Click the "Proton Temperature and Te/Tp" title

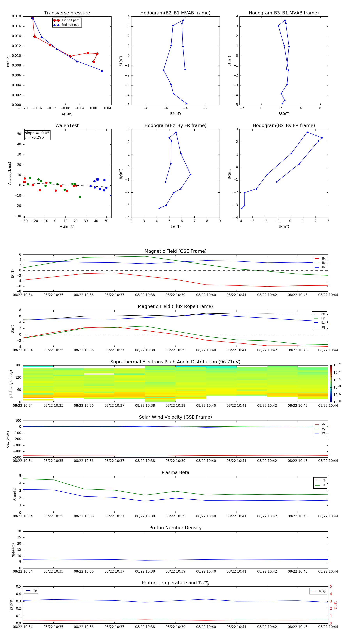point(175,583)
